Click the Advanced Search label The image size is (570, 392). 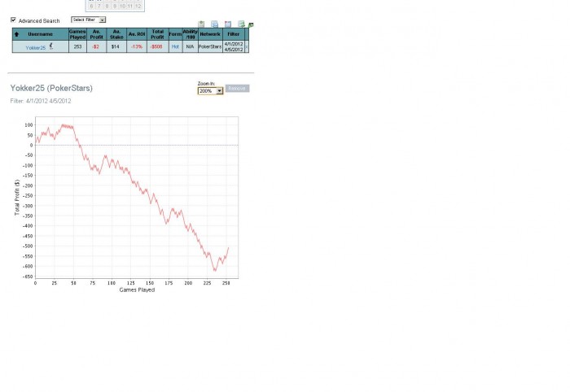tap(39, 20)
